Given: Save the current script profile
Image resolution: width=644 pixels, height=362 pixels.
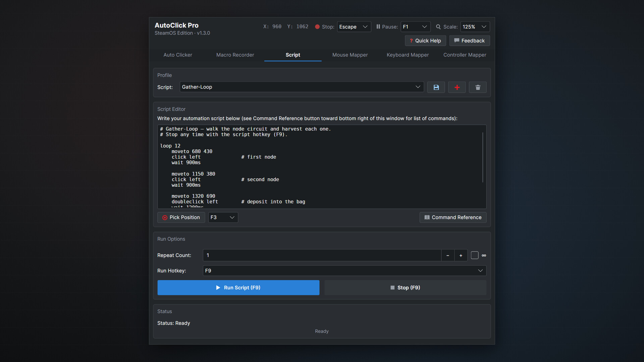Looking at the screenshot, I should coord(436,87).
